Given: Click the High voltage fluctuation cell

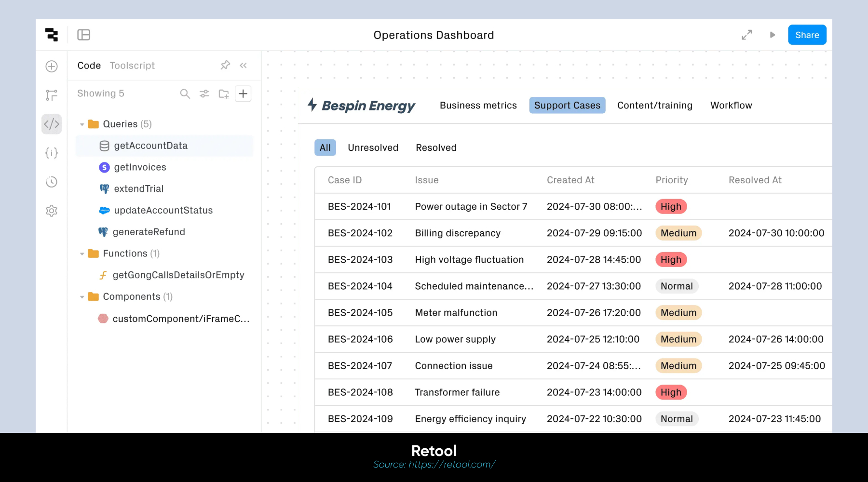Looking at the screenshot, I should [469, 259].
